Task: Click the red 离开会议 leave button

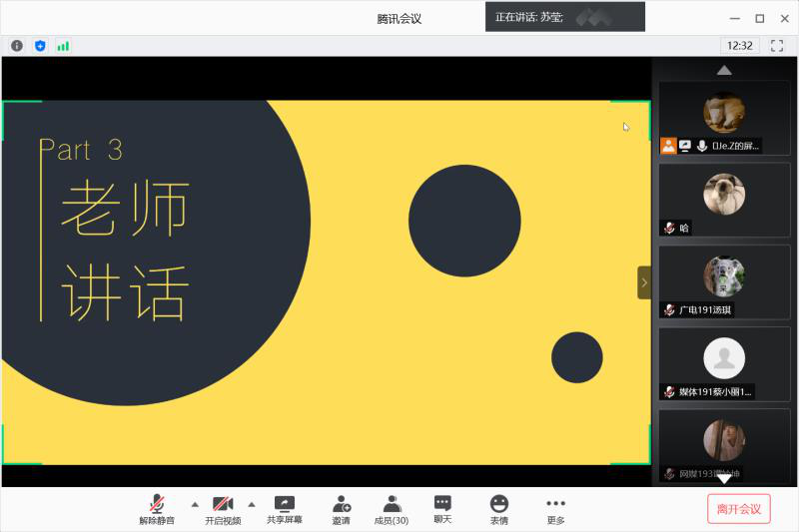Action: (x=739, y=509)
